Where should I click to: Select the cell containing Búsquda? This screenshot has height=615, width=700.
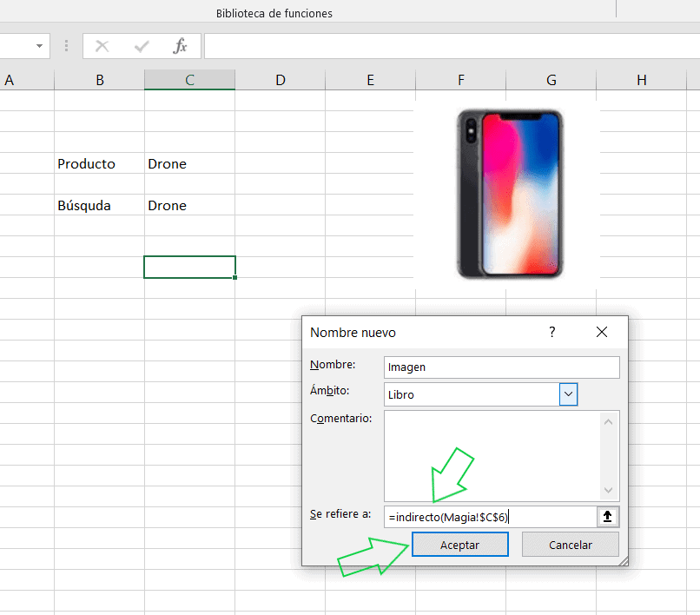pos(100,205)
